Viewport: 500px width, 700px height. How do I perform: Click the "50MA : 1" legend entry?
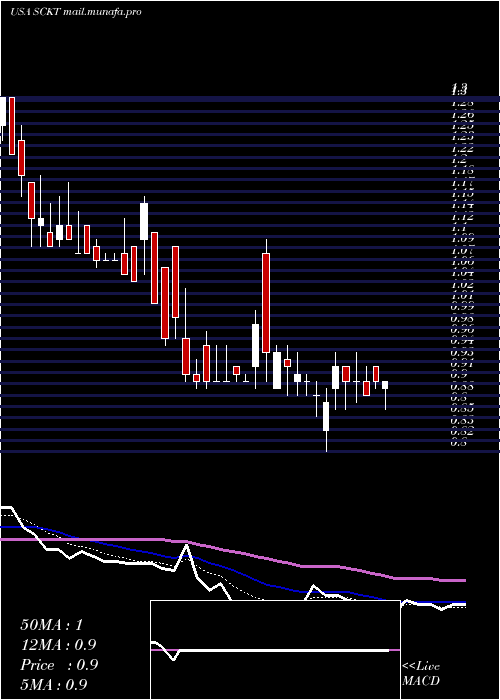click(52, 624)
